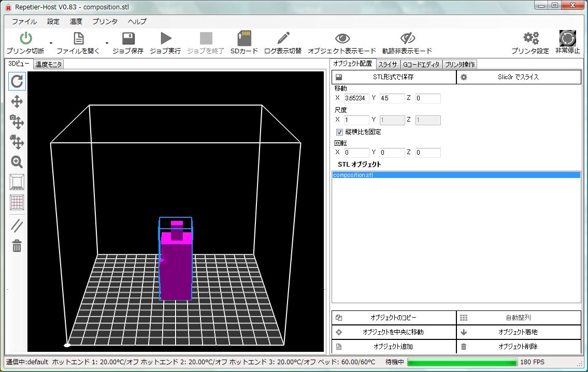The height and width of the screenshot is (372, 588).
Task: Select the move object tool
Action: click(x=17, y=122)
